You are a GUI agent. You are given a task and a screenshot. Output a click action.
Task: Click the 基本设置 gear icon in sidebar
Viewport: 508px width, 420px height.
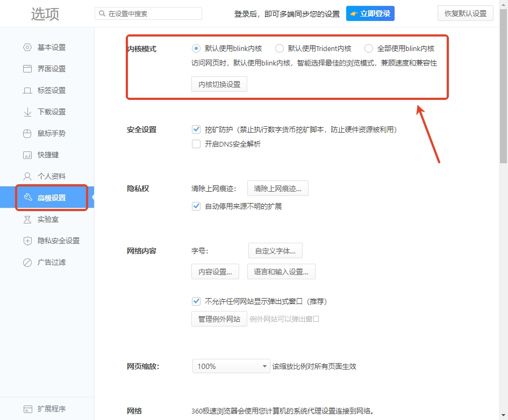coord(27,47)
